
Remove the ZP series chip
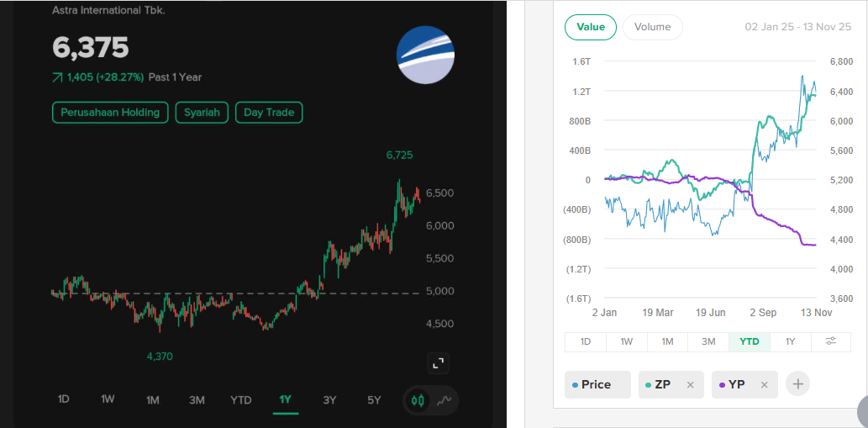coord(690,385)
